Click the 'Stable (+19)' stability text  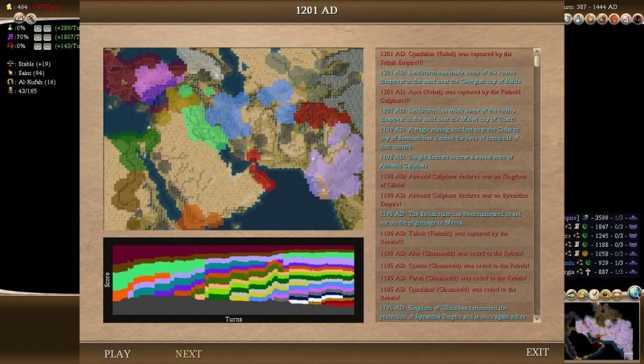(35, 64)
